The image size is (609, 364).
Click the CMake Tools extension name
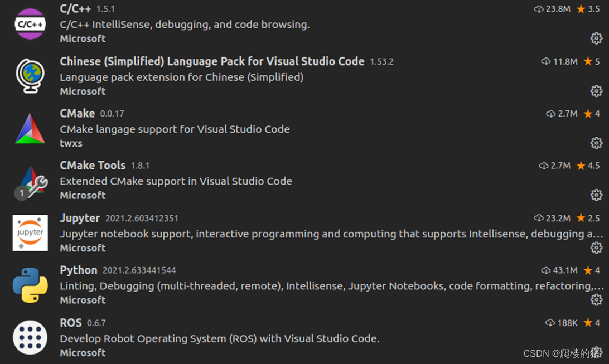click(93, 166)
